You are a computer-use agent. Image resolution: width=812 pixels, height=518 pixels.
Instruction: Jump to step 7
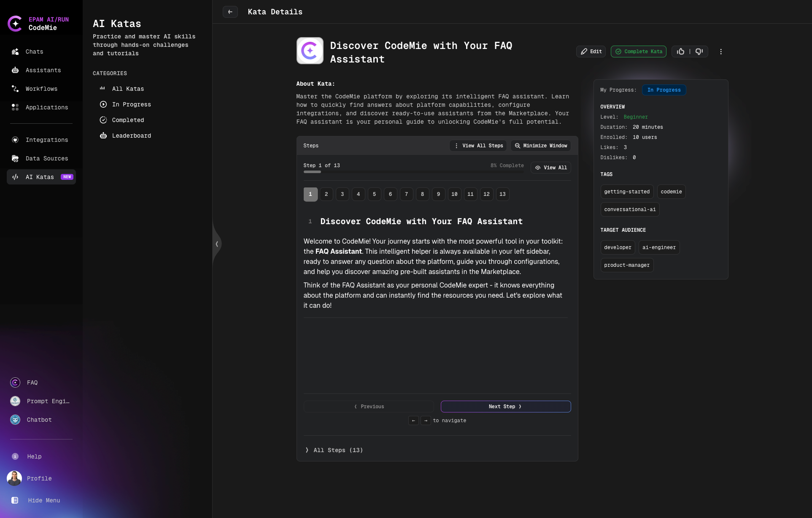(406, 194)
